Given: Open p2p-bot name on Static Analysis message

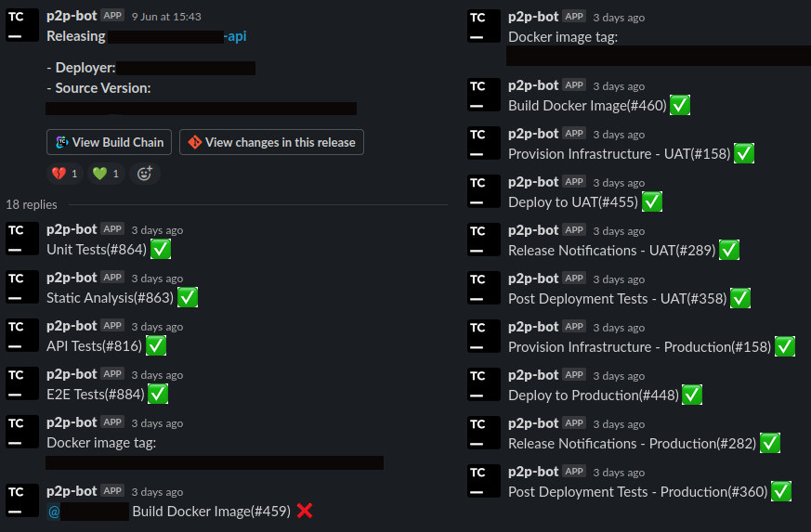Looking at the screenshot, I should (72, 278).
